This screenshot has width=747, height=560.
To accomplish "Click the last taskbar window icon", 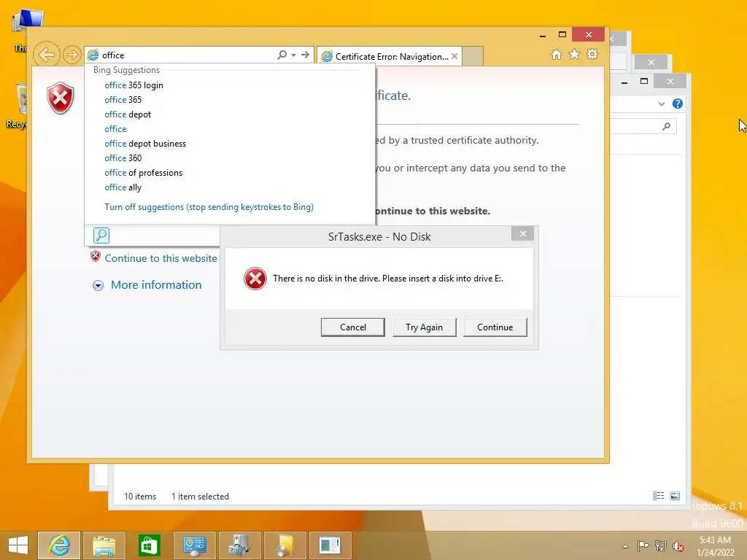I will tap(330, 545).
